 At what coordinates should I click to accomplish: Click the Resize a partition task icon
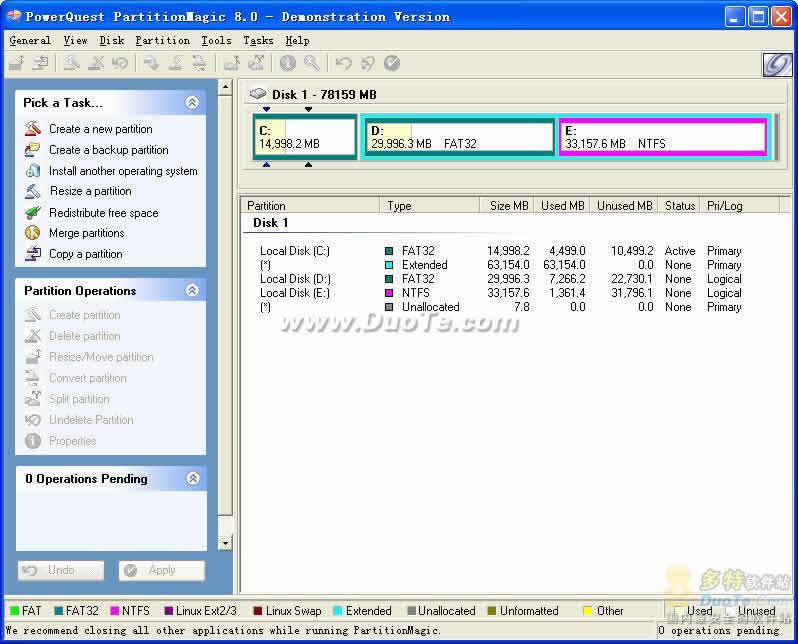coord(33,191)
